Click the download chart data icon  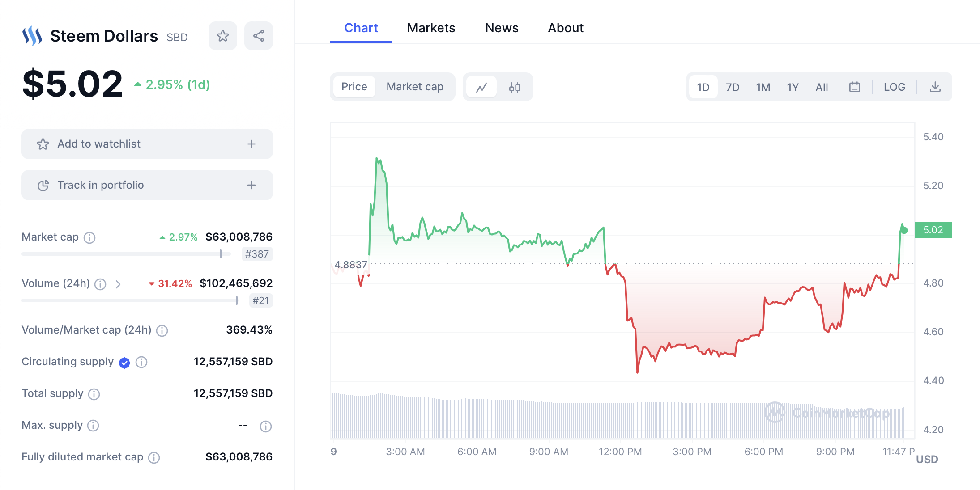click(935, 87)
